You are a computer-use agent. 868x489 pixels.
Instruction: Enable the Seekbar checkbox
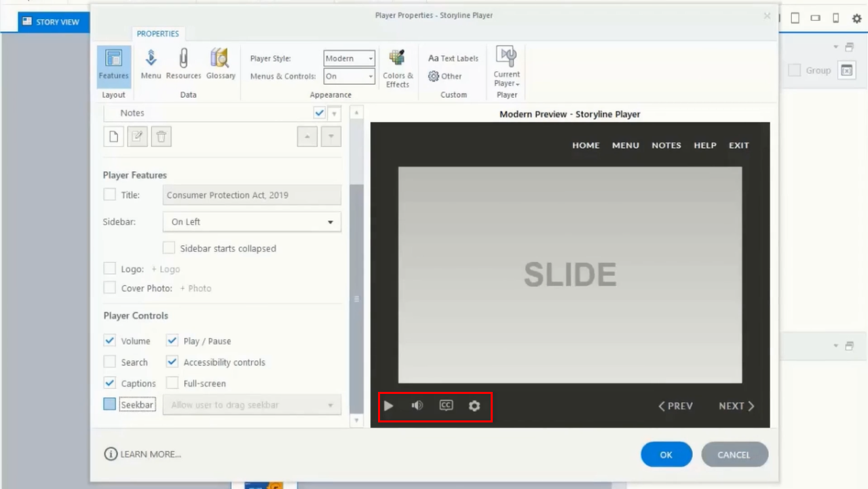(109, 404)
